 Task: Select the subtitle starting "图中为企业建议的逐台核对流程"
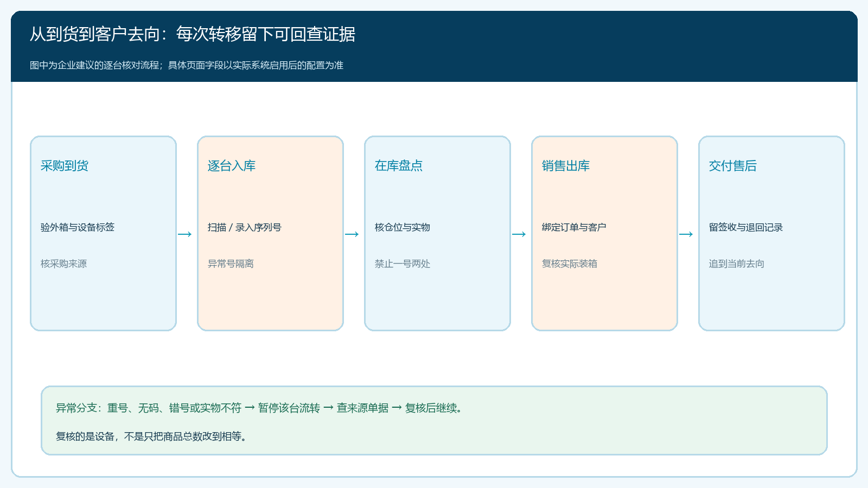(187, 65)
